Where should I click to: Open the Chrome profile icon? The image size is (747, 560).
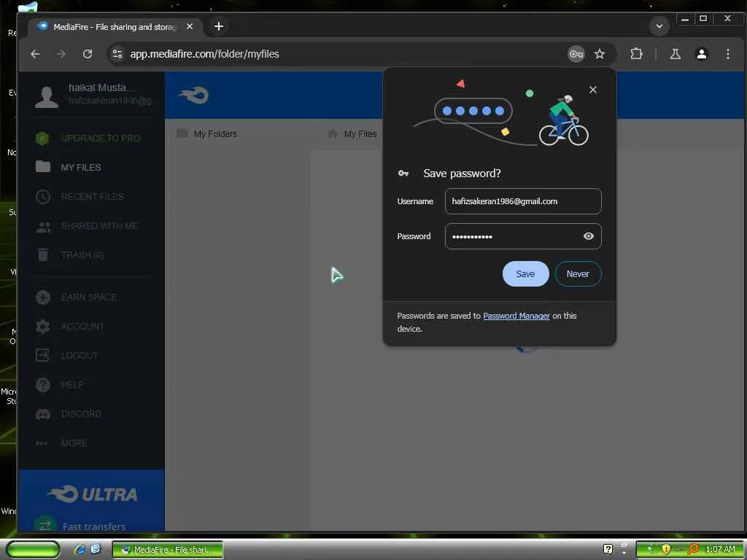[x=701, y=54]
